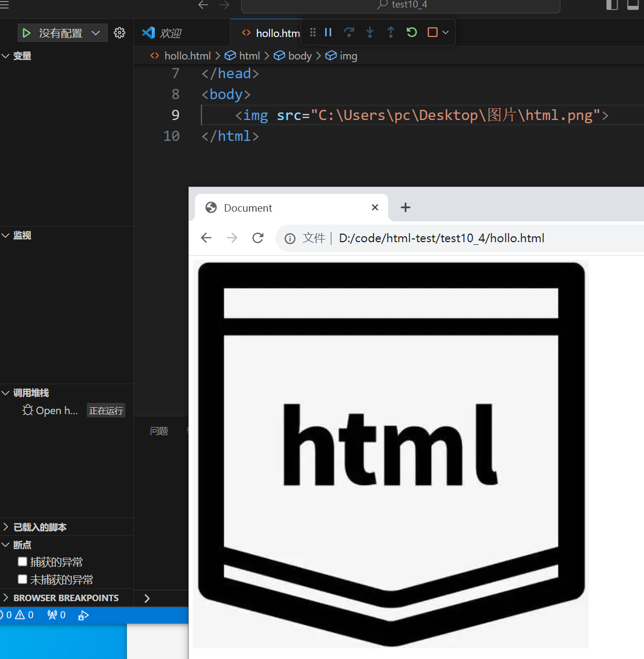Viewport: 644px width, 659px height.
Task: Step over in the debug toolbar
Action: pos(349,32)
